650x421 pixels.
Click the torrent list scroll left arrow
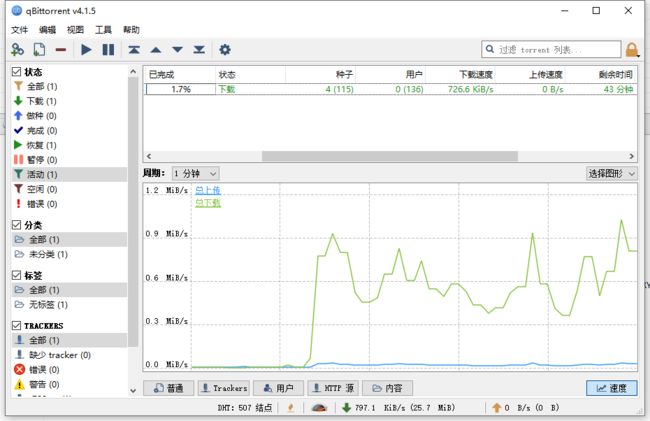tap(149, 156)
